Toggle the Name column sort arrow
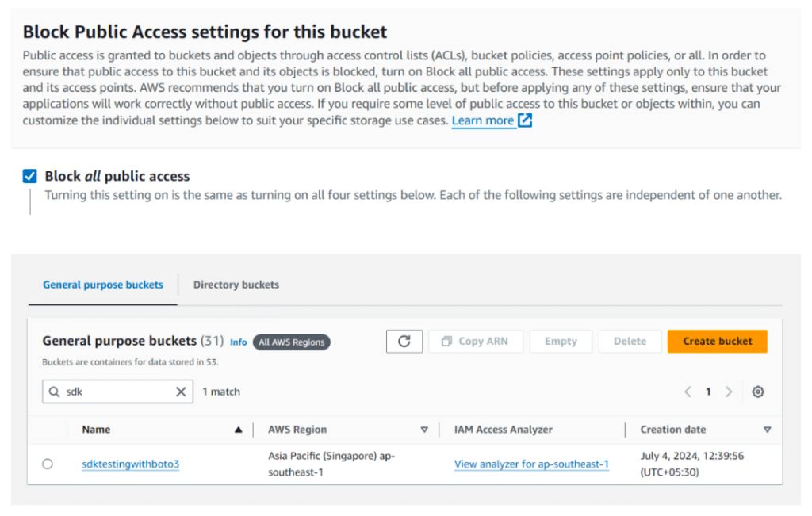812x516 pixels. 239,429
